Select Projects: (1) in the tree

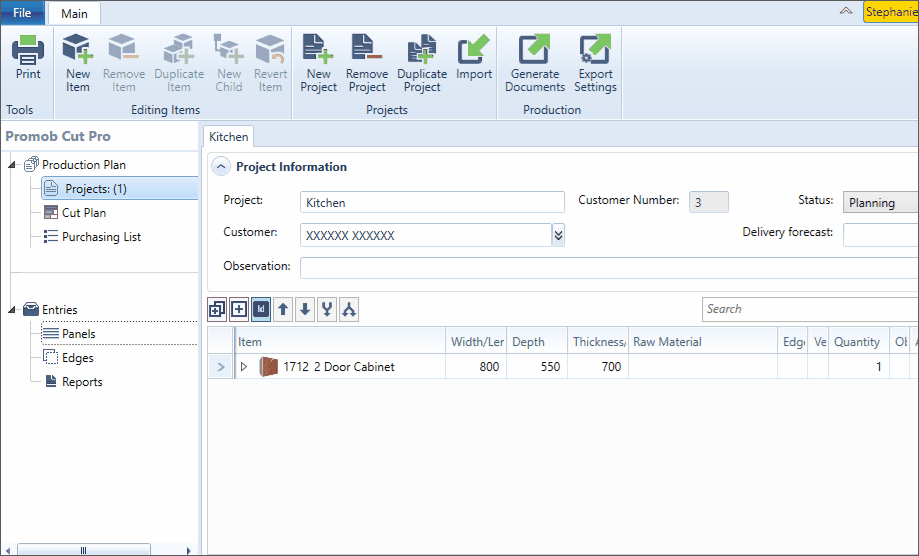click(x=120, y=189)
